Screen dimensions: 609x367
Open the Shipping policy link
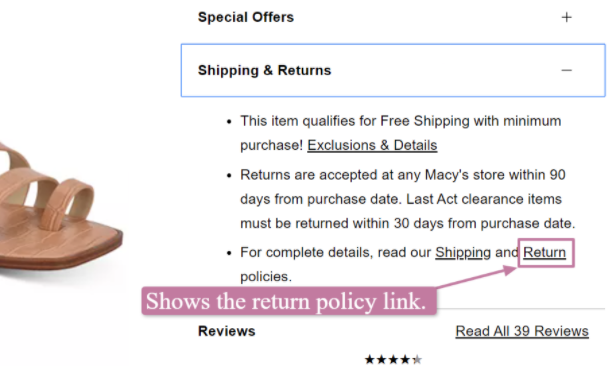(x=463, y=252)
